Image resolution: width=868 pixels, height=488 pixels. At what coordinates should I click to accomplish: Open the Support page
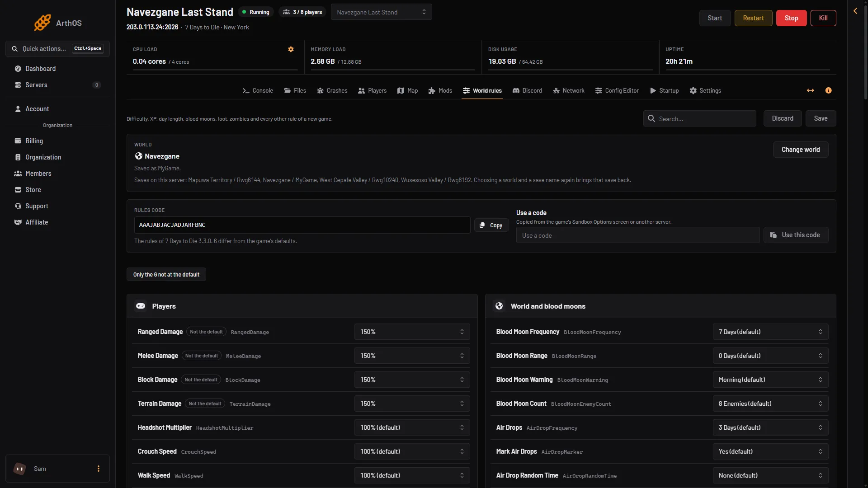click(x=57, y=206)
